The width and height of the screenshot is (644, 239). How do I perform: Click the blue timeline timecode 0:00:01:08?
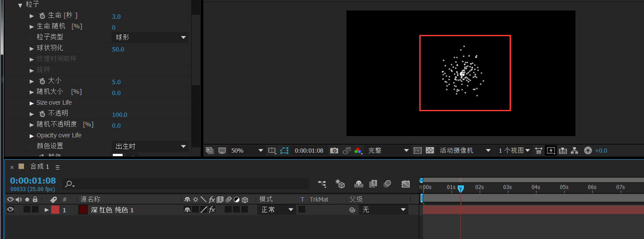(33, 181)
